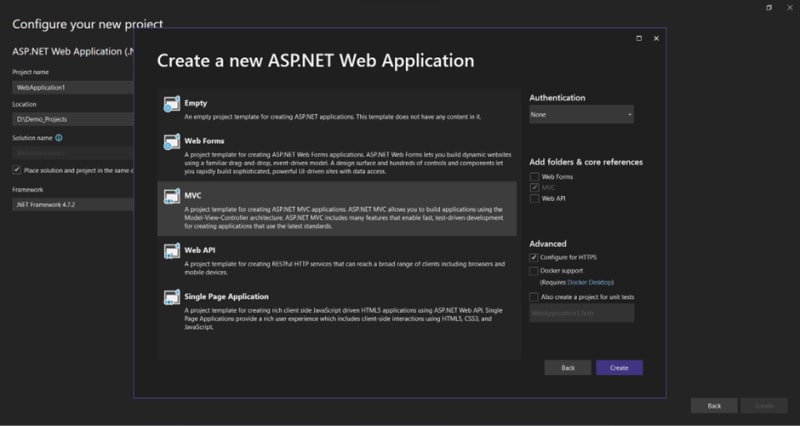
Task: Select the MVC template title
Action: click(x=193, y=195)
